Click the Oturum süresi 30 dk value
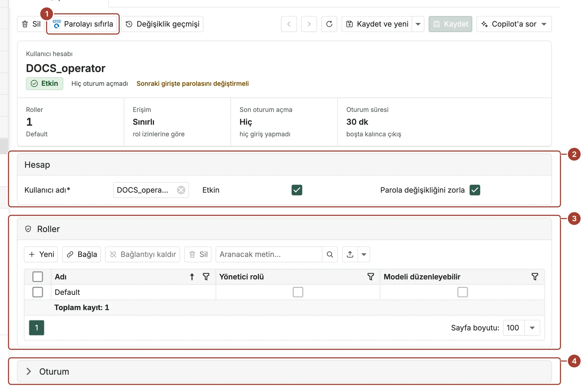588x386 pixels. 357,122
